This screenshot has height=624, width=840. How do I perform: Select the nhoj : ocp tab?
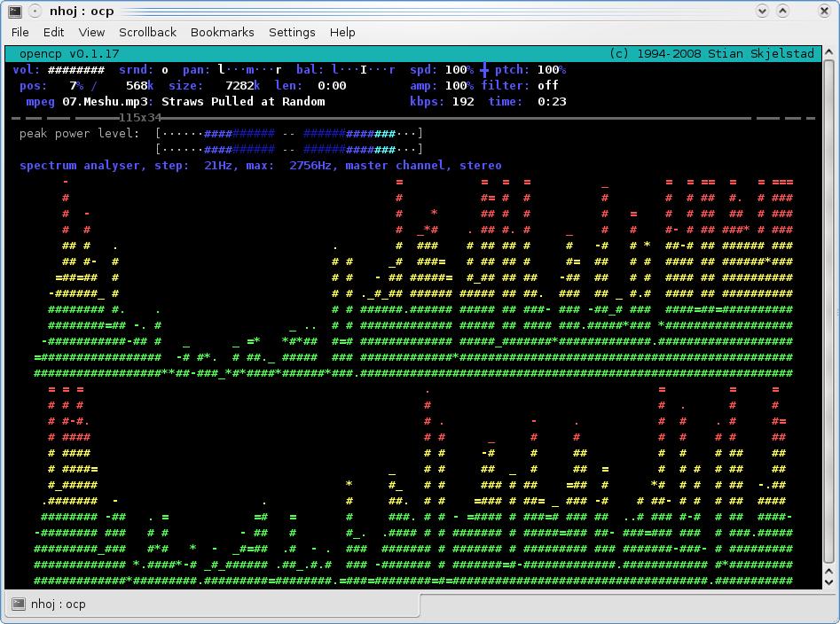pos(58,604)
